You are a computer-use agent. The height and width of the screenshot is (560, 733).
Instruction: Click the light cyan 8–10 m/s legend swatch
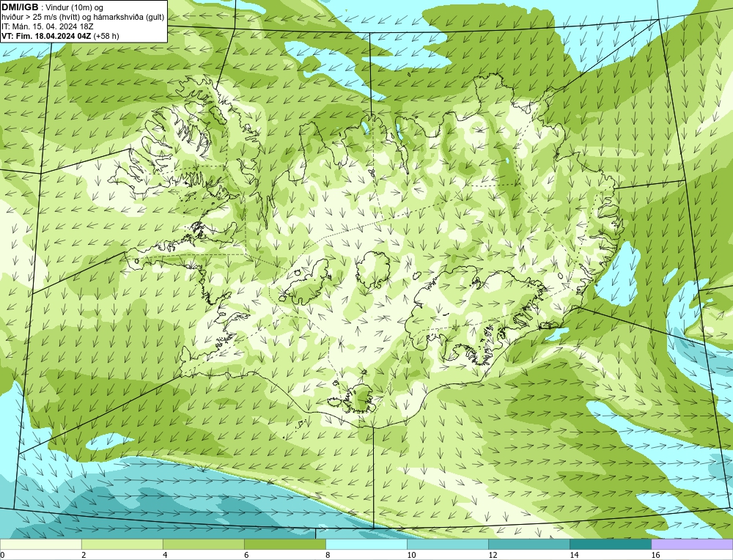pos(366,544)
